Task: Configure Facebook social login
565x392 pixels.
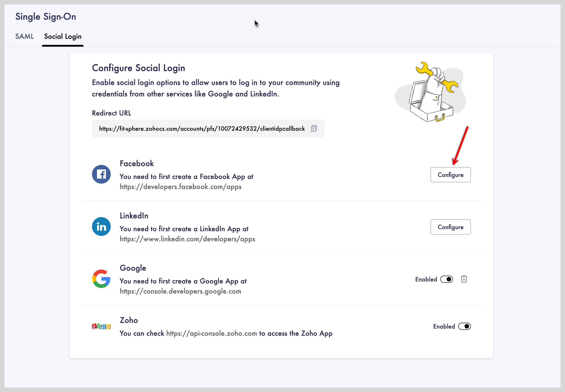Action: point(450,175)
